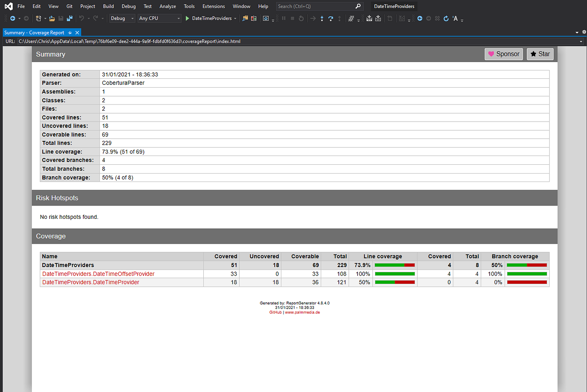Select the Summary - Coverage Report tab
This screenshot has height=392, width=587.
[34, 33]
